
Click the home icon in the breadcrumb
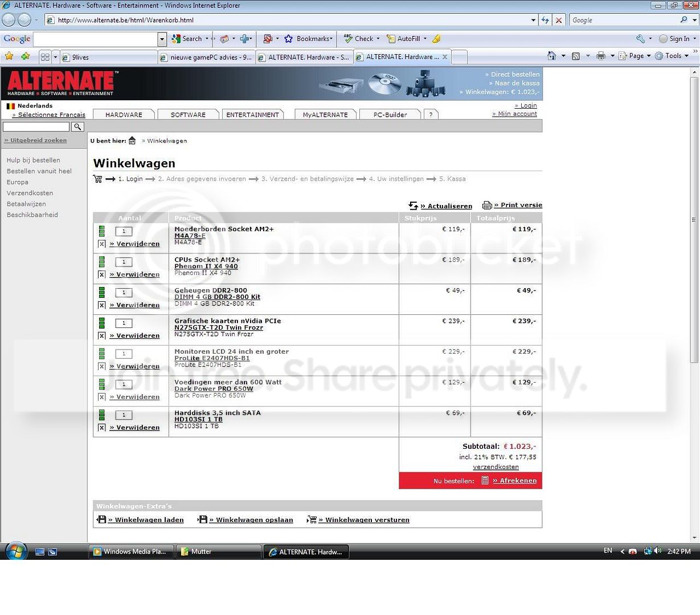pyautogui.click(x=132, y=141)
